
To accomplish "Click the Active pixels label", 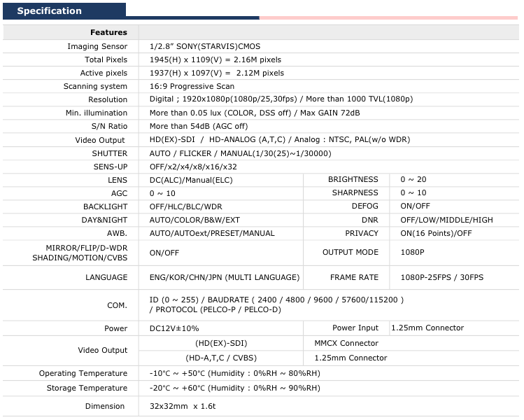I will (104, 73).
